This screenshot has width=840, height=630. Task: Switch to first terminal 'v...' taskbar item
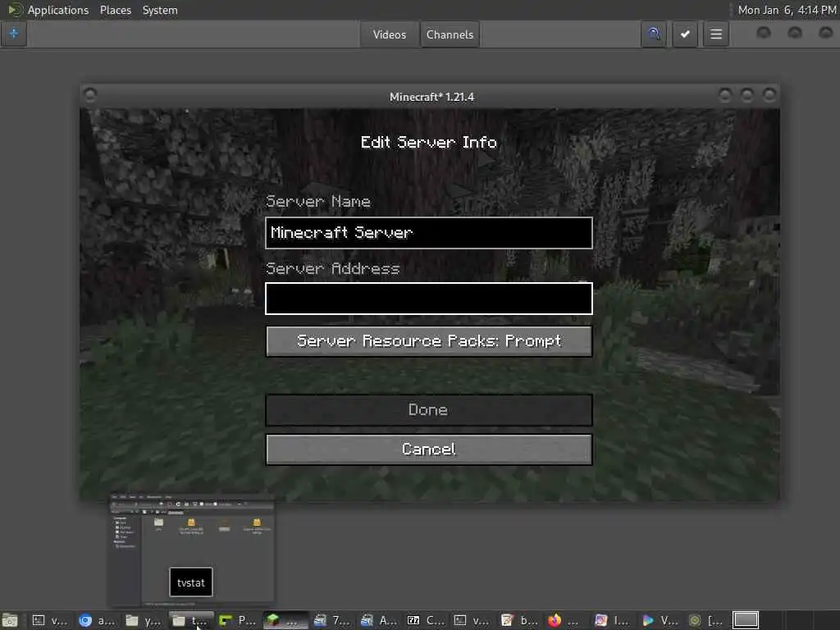pos(49,620)
